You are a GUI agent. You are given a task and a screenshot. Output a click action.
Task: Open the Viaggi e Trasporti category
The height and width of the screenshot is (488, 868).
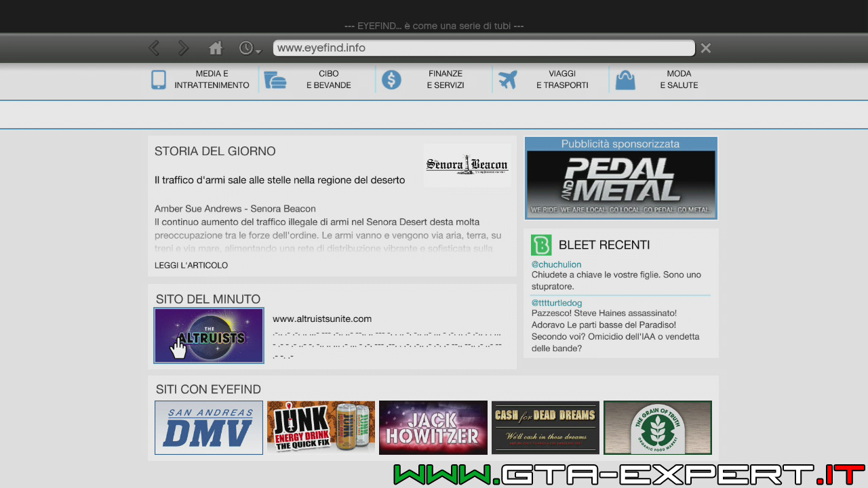562,79
